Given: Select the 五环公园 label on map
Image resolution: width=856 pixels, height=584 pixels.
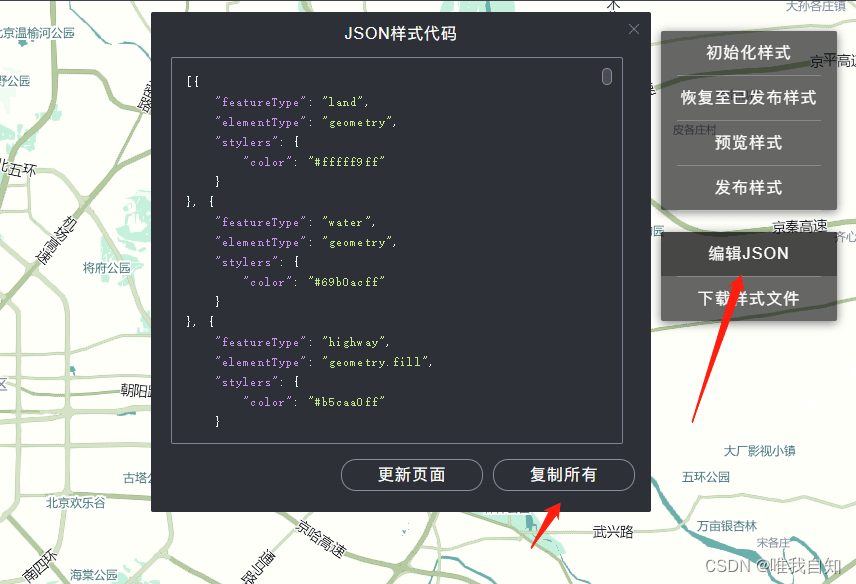Looking at the screenshot, I should pyautogui.click(x=706, y=477).
